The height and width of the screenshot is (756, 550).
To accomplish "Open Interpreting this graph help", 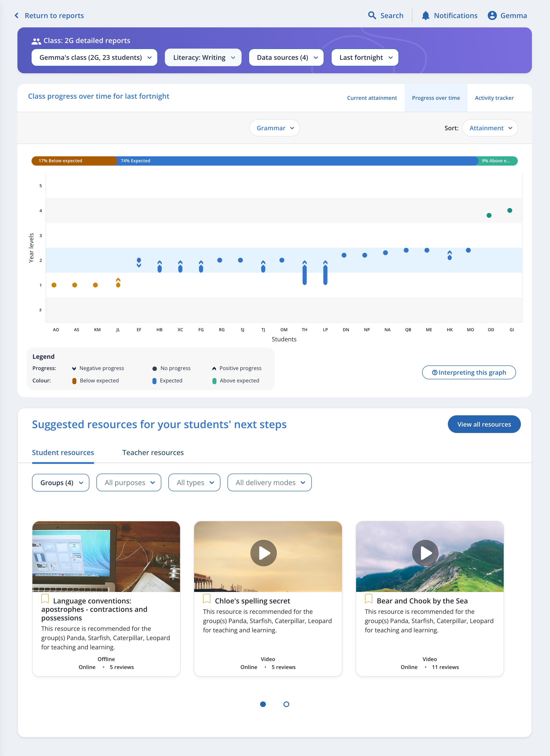I will [x=469, y=372].
